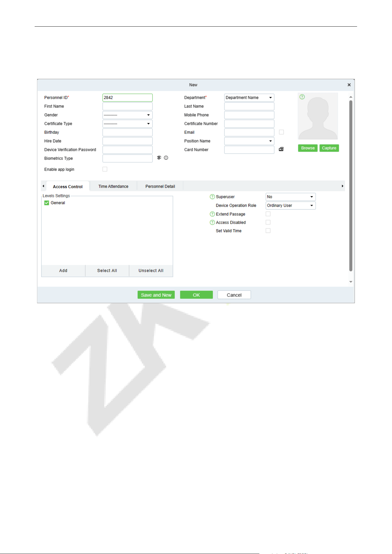392x554 pixels.
Task: Click the Capture photo button
Action: click(329, 148)
